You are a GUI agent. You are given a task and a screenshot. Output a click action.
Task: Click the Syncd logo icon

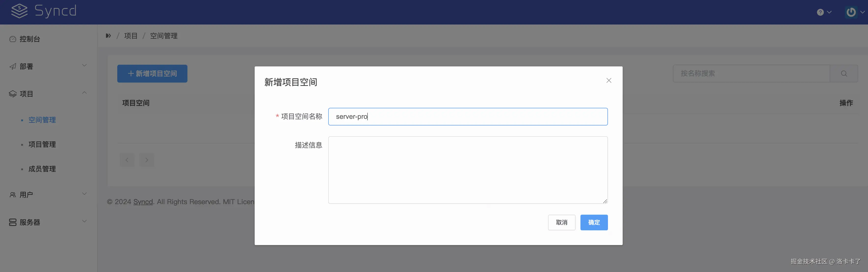pyautogui.click(x=19, y=11)
